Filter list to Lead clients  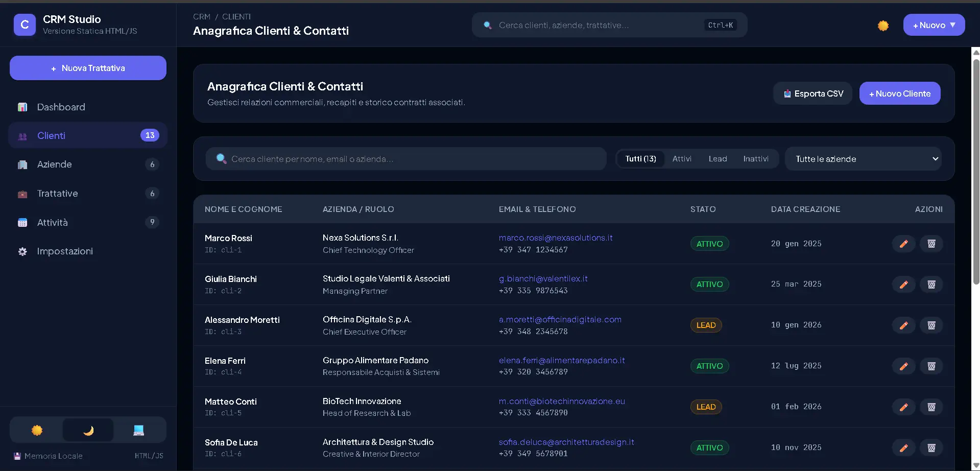(x=718, y=159)
